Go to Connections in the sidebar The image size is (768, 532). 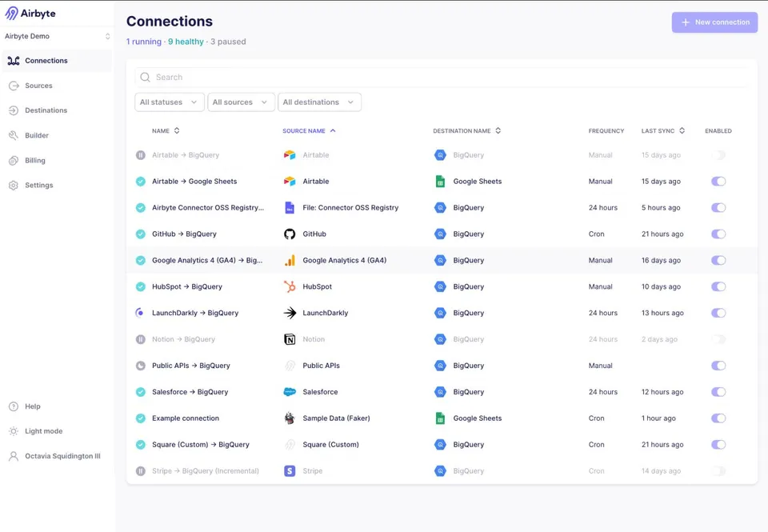(x=58, y=61)
